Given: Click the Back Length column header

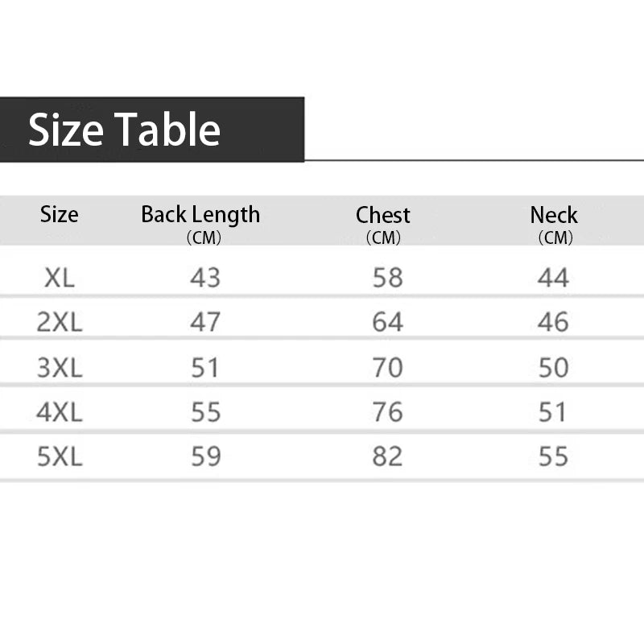Looking at the screenshot, I should [200, 215].
